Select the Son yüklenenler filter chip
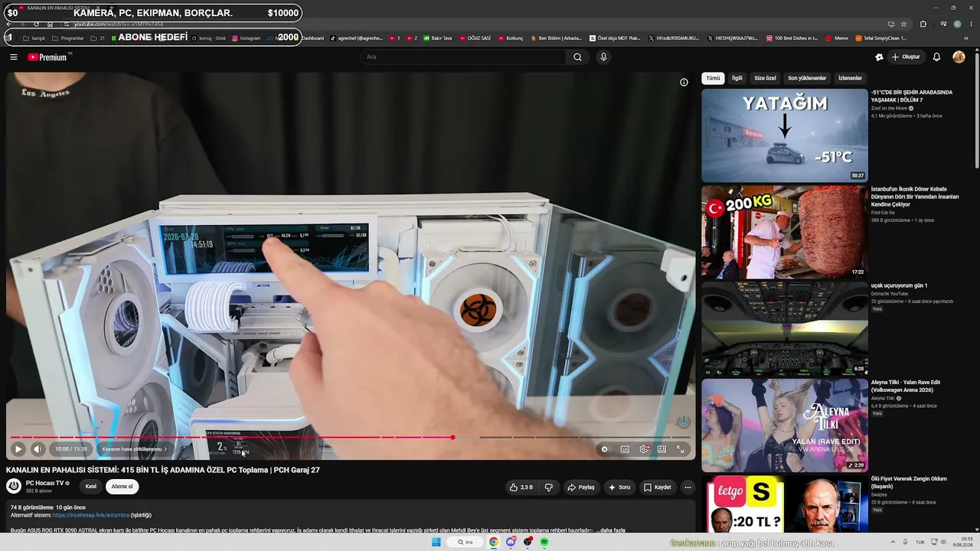 (807, 78)
